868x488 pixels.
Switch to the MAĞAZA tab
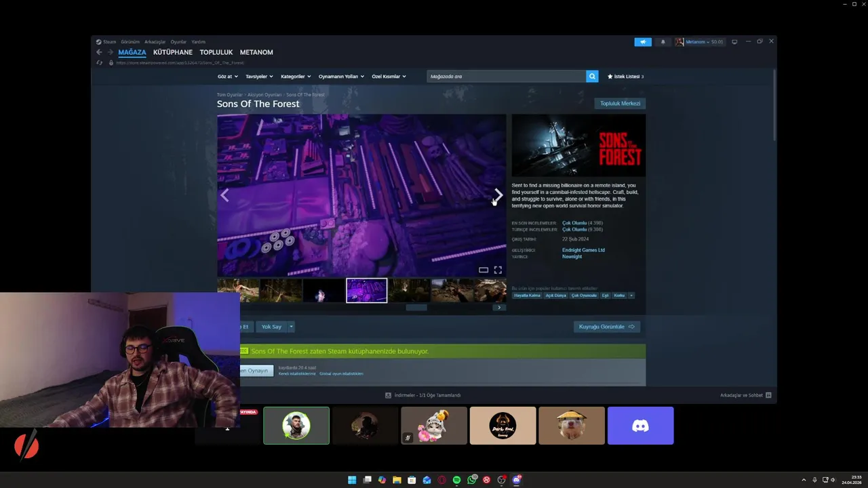pyautogui.click(x=132, y=52)
